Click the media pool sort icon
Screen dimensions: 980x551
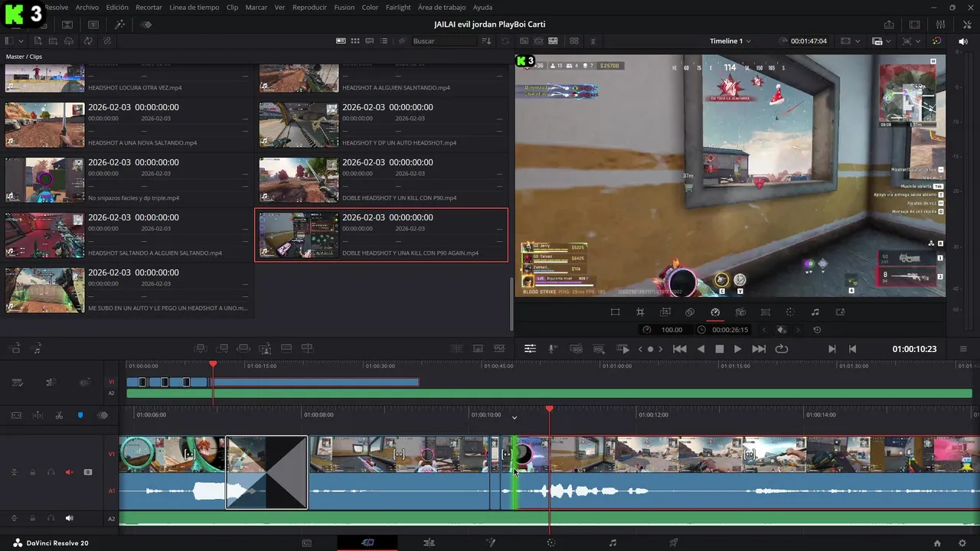pos(486,41)
